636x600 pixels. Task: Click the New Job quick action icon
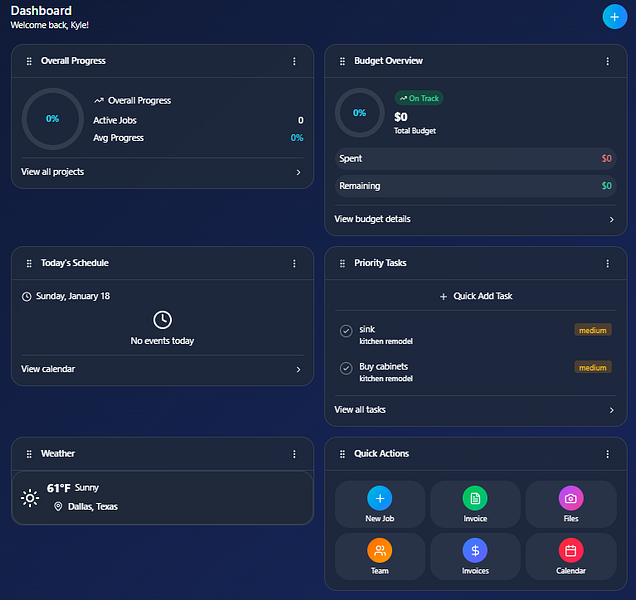(x=380, y=498)
